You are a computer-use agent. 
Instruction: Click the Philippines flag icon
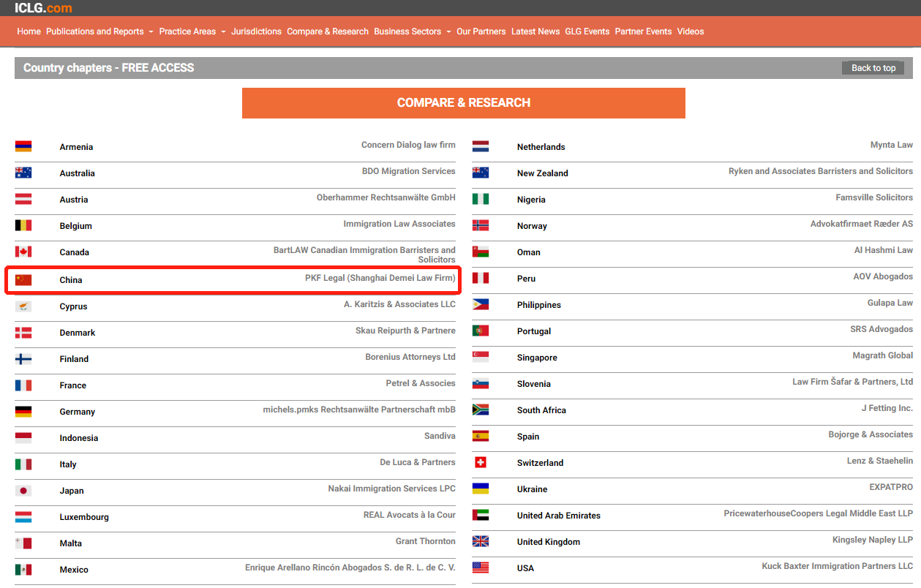pos(481,304)
